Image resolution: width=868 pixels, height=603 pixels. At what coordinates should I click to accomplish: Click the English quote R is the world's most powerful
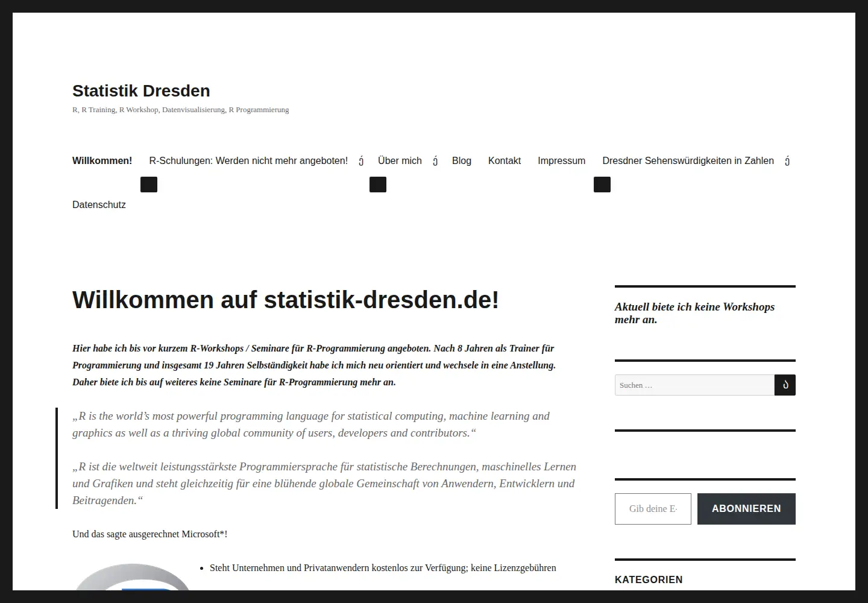311,425
